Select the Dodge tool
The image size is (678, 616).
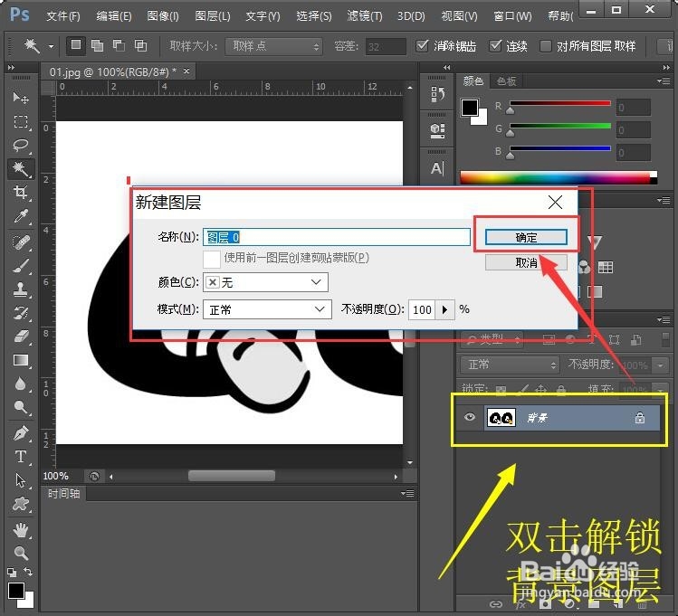[x=20, y=407]
